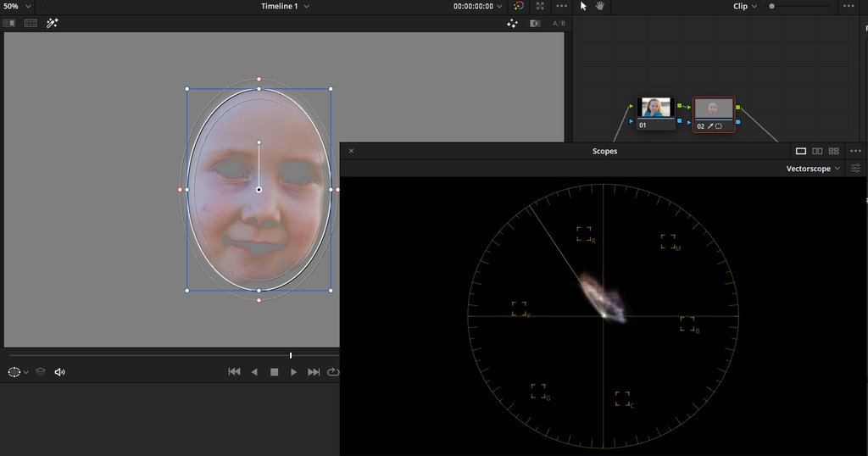The width and height of the screenshot is (868, 456).
Task: Play the clip forward
Action: coord(293,372)
